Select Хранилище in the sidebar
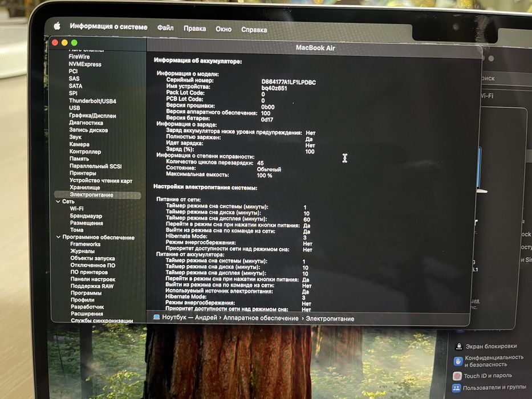Screen dimensions: 532x399 click(85, 188)
